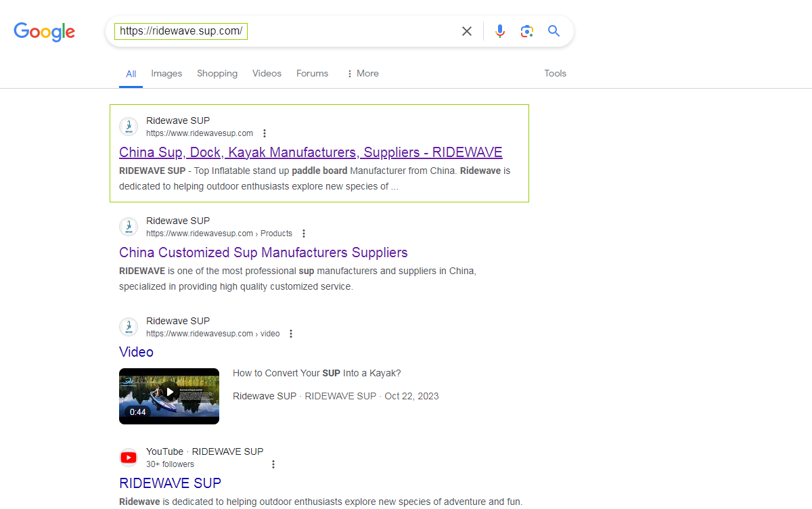
Task: Open the Tools search options
Action: point(555,73)
